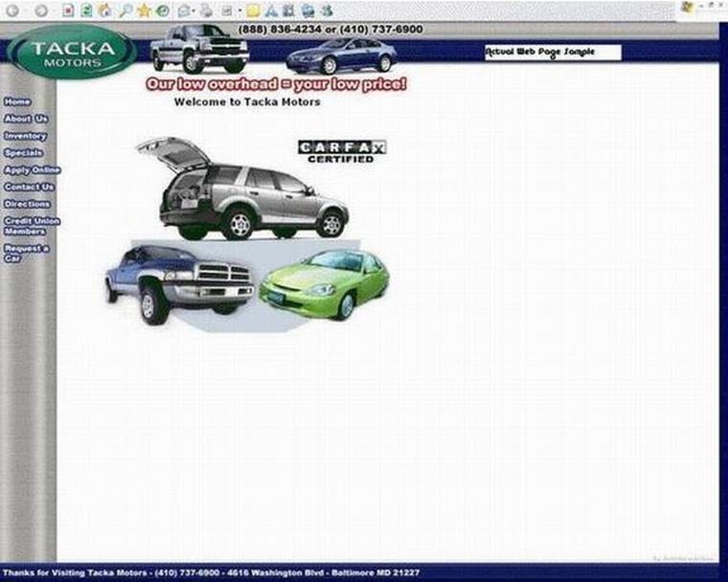Select Directions from the sidebar
728x582 pixels.
tap(27, 204)
